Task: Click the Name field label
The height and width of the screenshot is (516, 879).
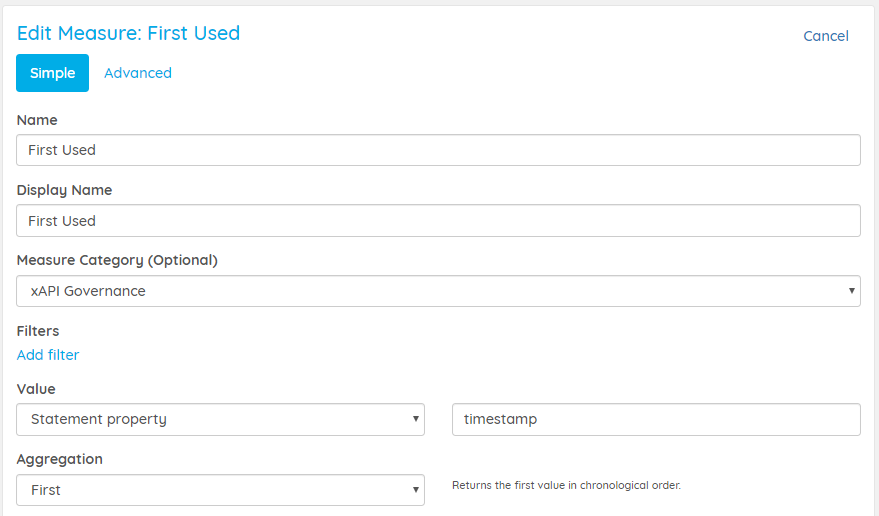Action: [x=37, y=120]
